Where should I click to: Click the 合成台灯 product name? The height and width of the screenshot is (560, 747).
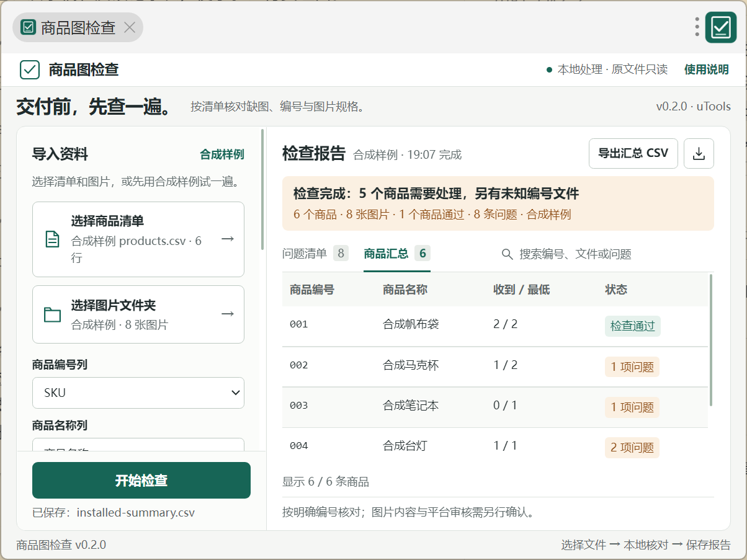point(405,445)
